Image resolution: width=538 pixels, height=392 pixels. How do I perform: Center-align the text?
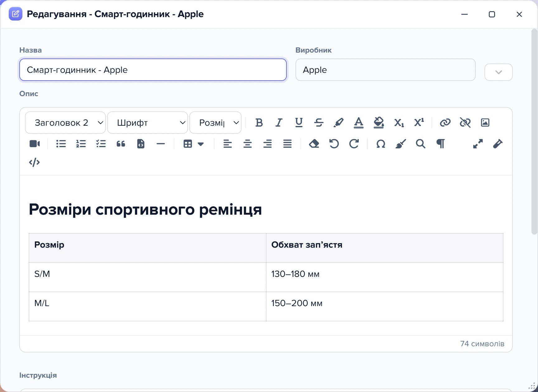(248, 144)
